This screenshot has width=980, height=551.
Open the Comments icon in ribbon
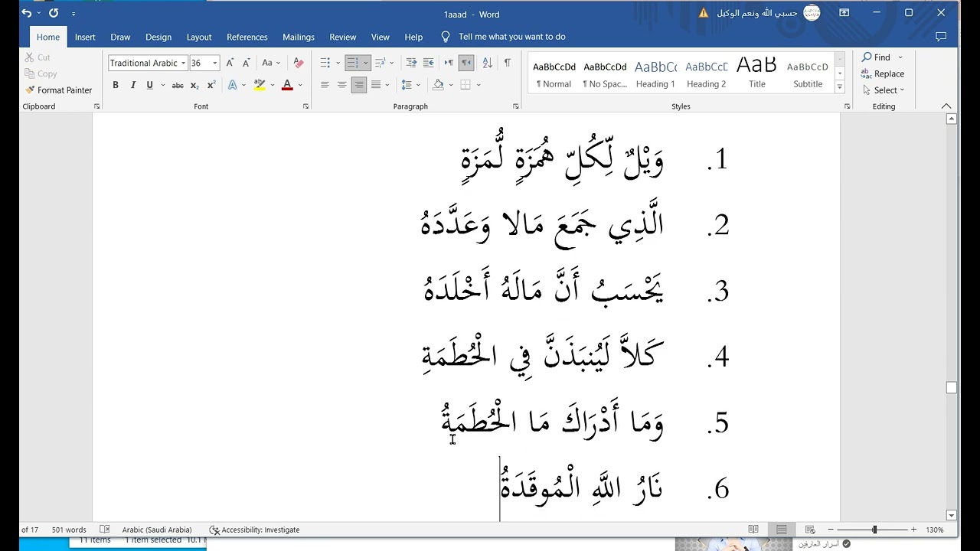click(x=941, y=37)
